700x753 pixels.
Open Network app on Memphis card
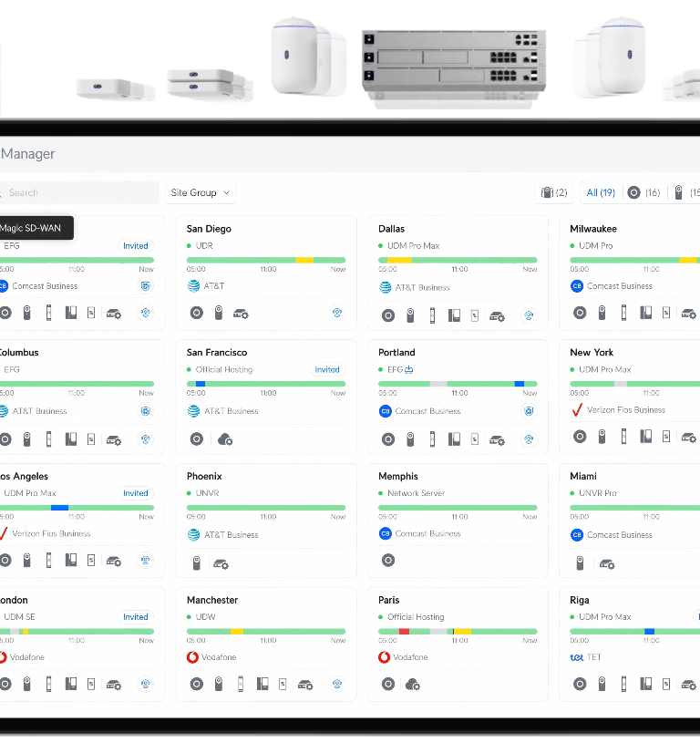point(388,561)
